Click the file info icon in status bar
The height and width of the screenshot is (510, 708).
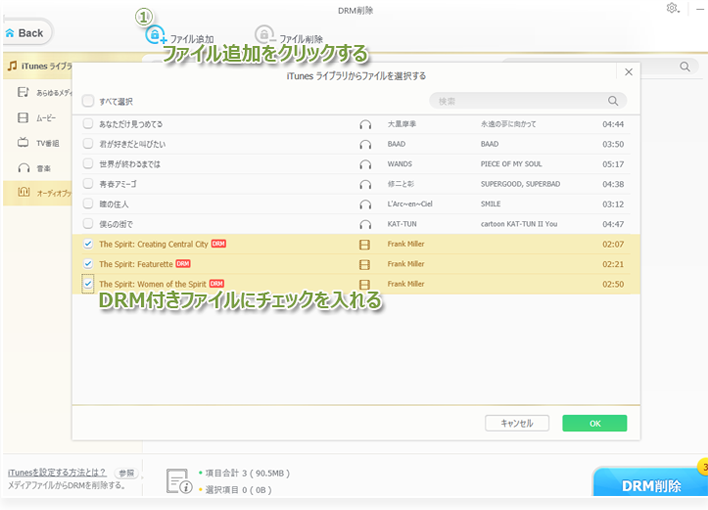(177, 482)
